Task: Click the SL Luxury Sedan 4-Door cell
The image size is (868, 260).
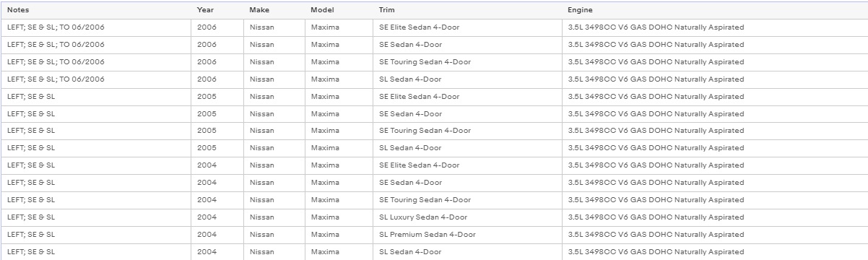Action: coord(467,217)
